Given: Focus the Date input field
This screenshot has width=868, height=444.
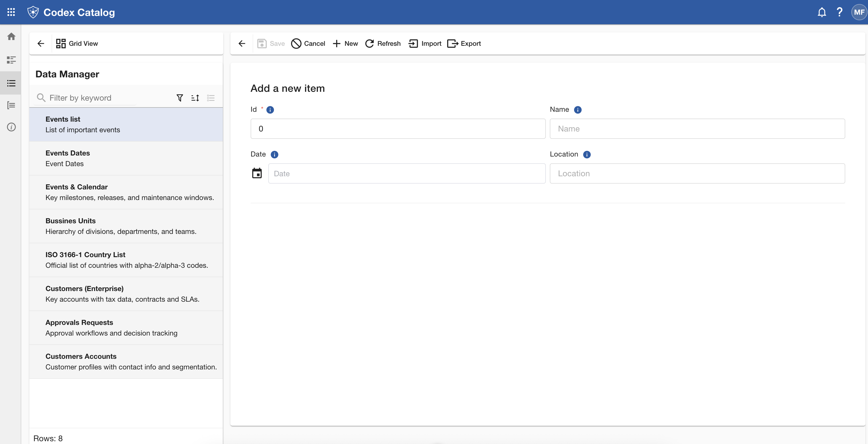Looking at the screenshot, I should [407, 173].
